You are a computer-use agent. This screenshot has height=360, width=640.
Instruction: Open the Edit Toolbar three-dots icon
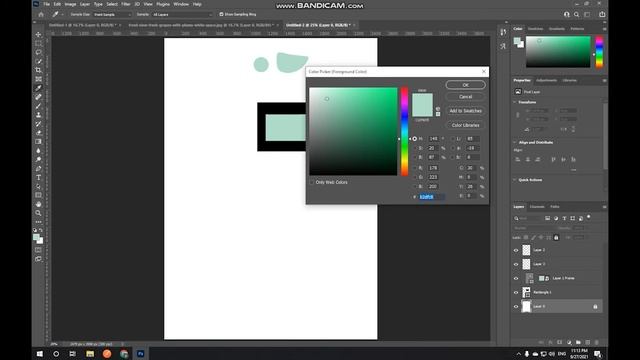click(38, 222)
